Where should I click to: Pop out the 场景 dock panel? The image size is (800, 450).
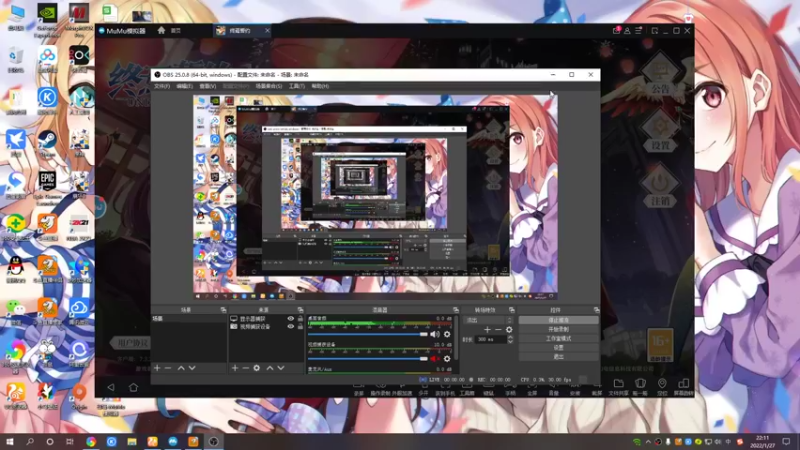[223, 310]
